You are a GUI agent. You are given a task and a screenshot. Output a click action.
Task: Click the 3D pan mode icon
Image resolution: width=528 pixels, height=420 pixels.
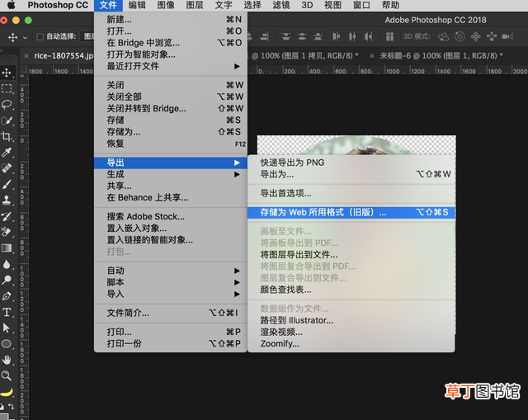coord(475,36)
